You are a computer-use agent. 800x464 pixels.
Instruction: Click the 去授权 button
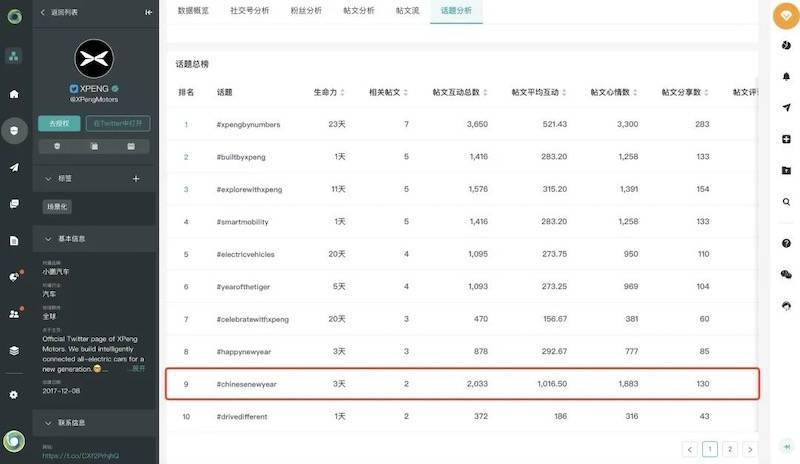59,124
